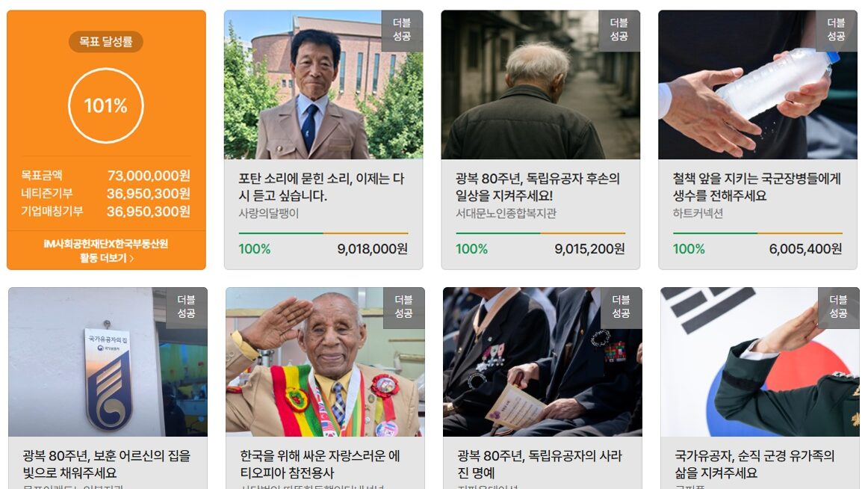The width and height of the screenshot is (868, 489).
Task: Open the title 포탄 소리에 묻힌 소리, 이제는 다시 듣고 싶습니다
Action: point(321,187)
